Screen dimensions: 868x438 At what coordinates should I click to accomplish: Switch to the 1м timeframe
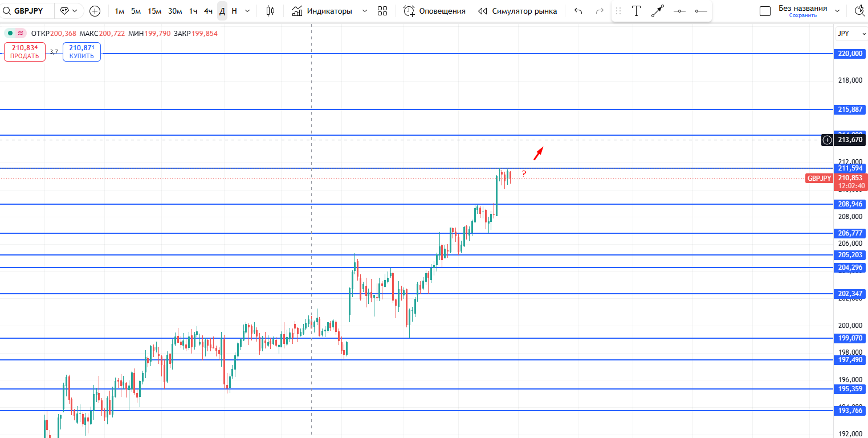(119, 11)
